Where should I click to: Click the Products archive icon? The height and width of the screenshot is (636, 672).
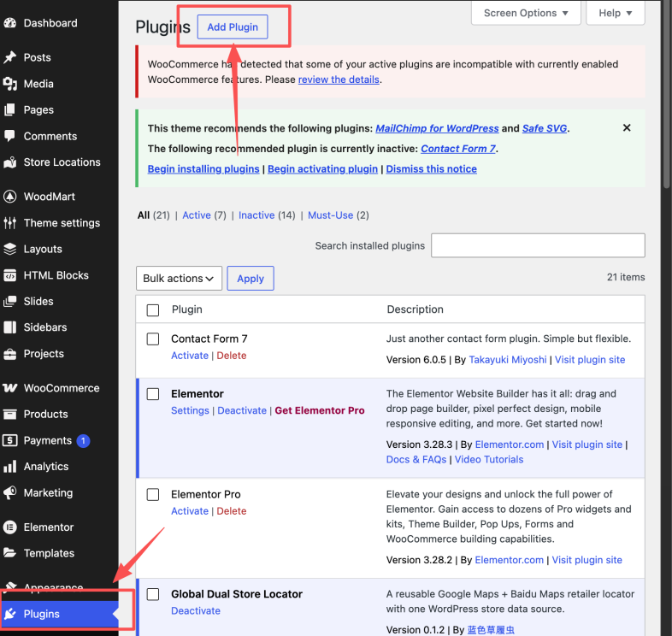coord(10,414)
